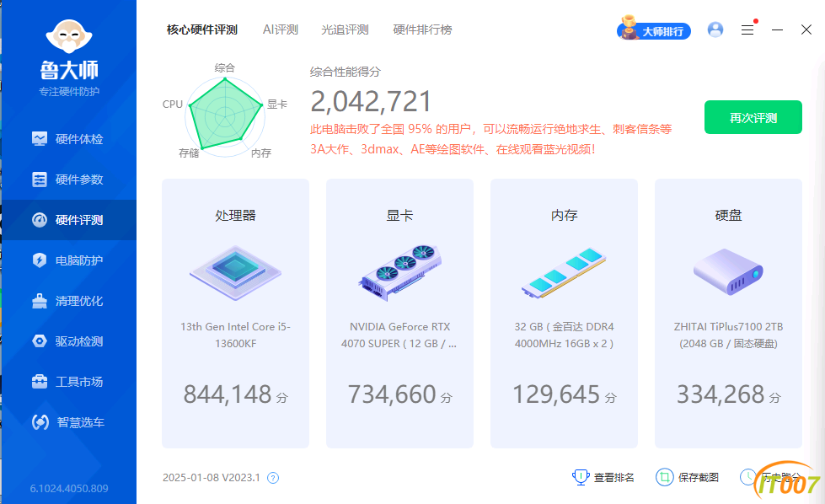Click the version number 6.1024.4050.809
Screen dimensions: 825x504
point(69,488)
